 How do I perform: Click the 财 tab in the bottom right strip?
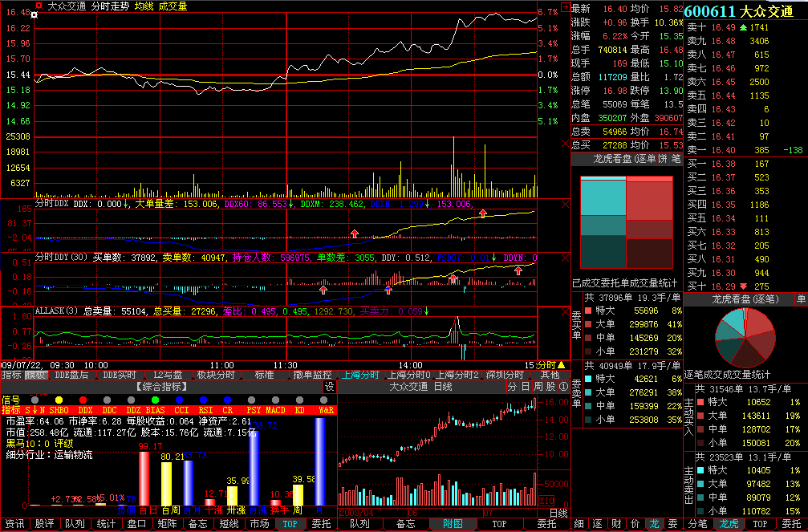616,524
